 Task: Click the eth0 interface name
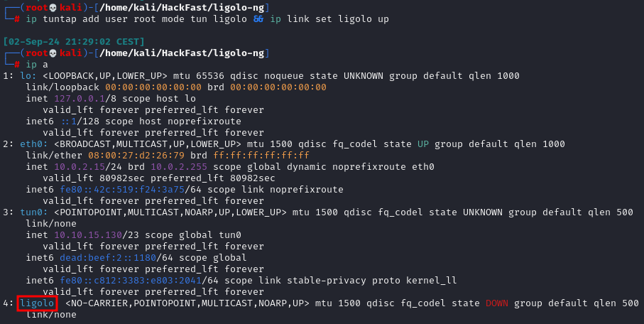[34, 144]
